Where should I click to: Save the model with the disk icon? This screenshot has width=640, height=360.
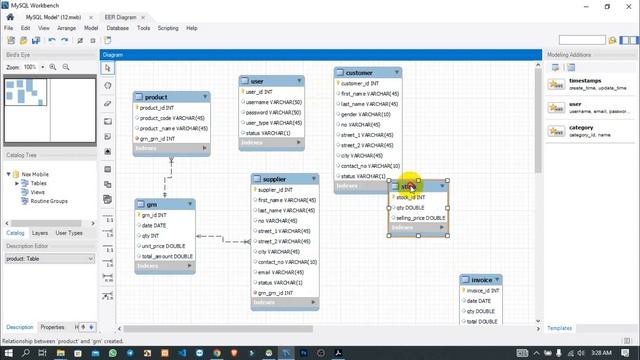coord(36,40)
